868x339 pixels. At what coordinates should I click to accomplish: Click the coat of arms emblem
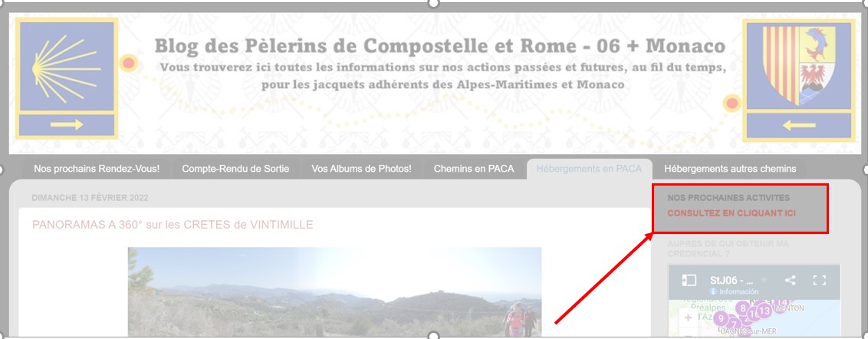point(799,65)
